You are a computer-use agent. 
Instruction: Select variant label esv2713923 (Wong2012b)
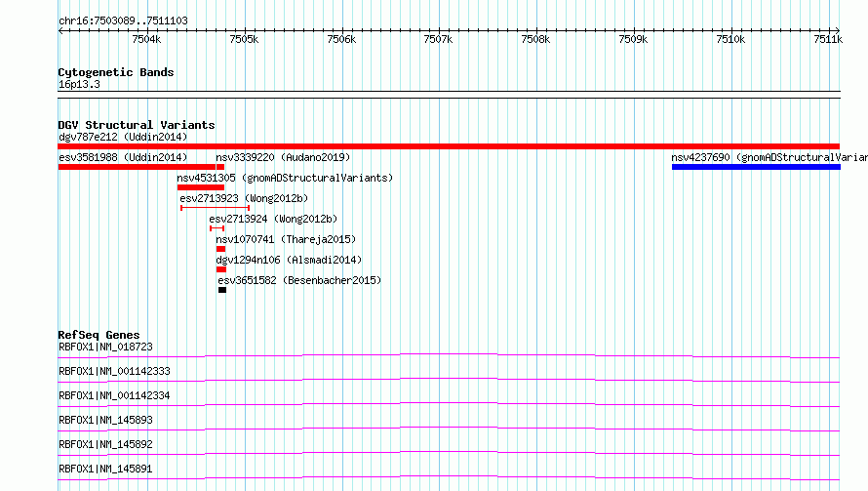click(244, 198)
